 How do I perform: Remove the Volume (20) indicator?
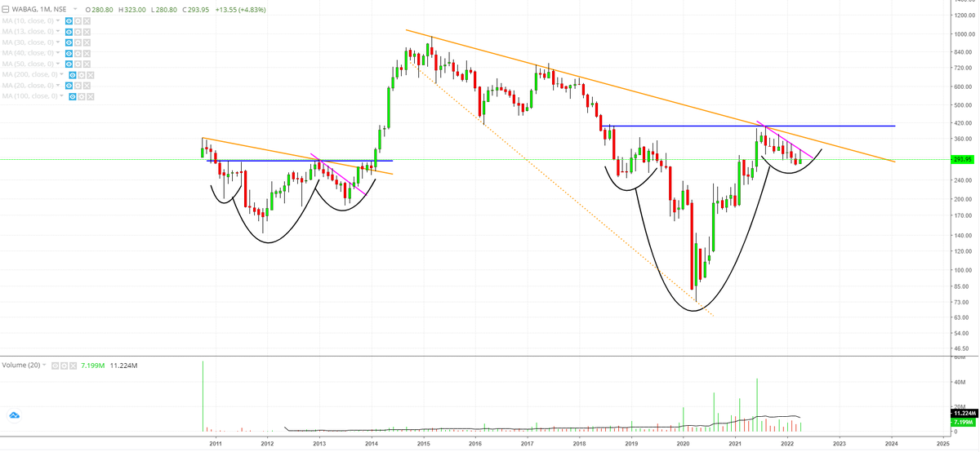pos(73,366)
